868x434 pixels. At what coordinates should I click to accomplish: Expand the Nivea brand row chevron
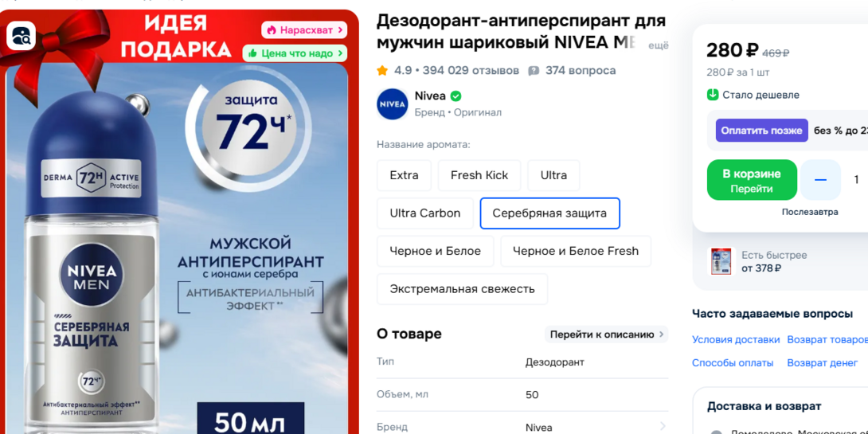663,427
